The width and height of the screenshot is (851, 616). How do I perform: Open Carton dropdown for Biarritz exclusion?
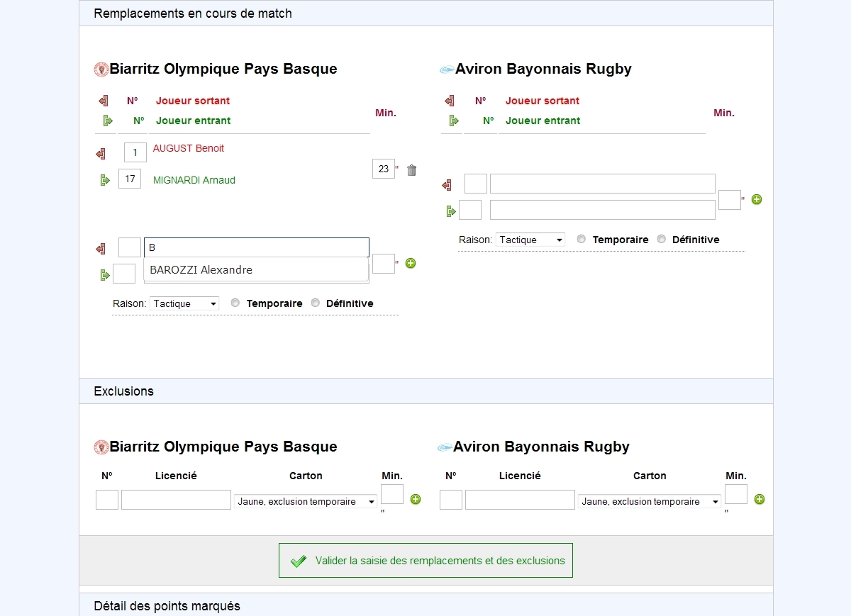pyautogui.click(x=306, y=502)
